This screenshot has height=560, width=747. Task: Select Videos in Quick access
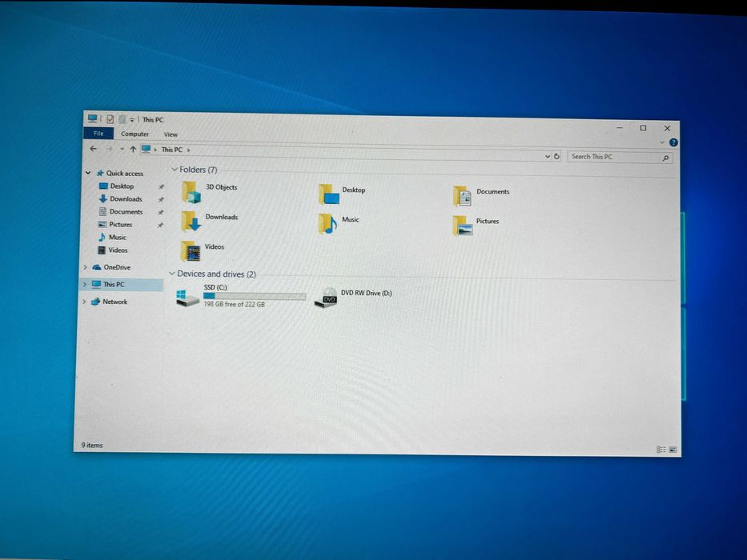click(x=118, y=250)
